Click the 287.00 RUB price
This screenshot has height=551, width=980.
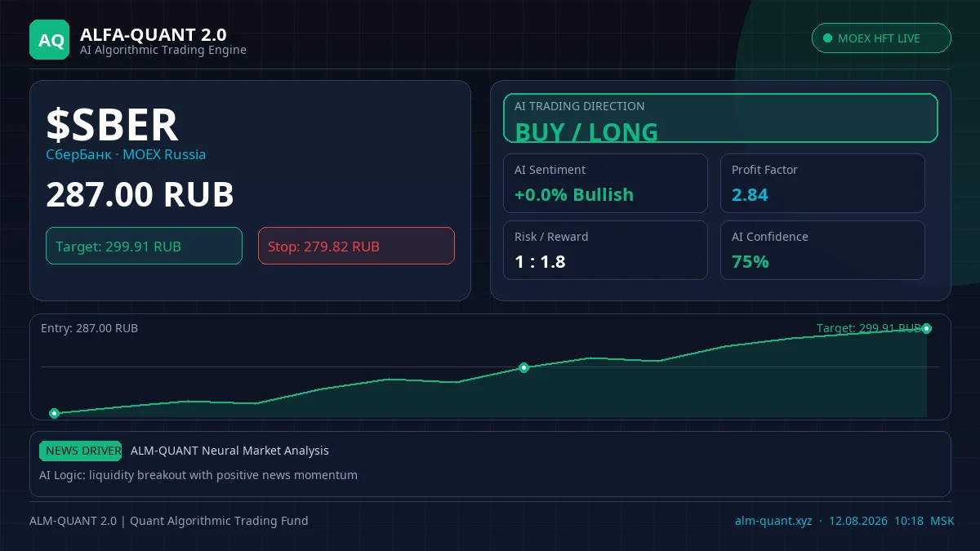(140, 195)
